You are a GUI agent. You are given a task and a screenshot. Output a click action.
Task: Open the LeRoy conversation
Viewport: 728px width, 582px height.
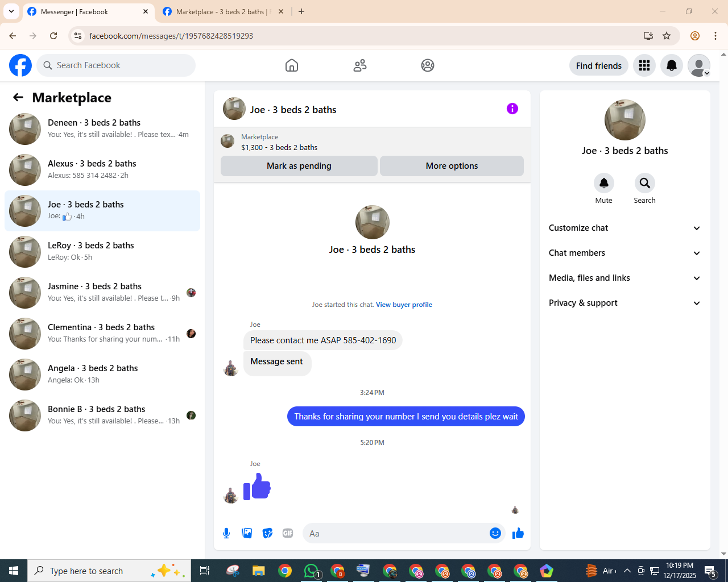coord(102,252)
